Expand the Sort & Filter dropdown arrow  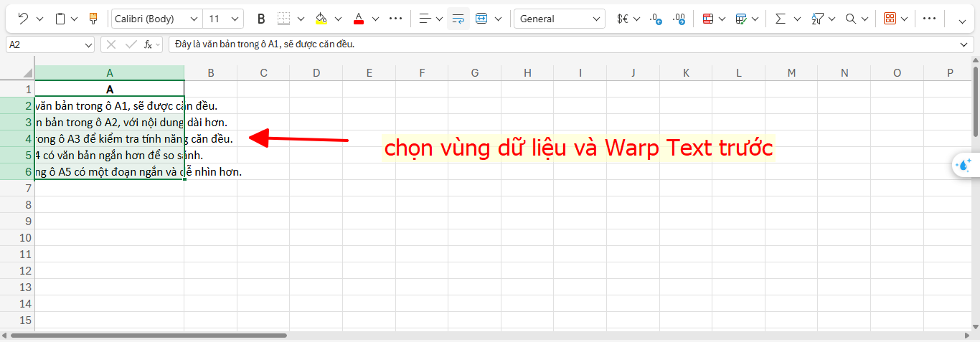coord(832,19)
